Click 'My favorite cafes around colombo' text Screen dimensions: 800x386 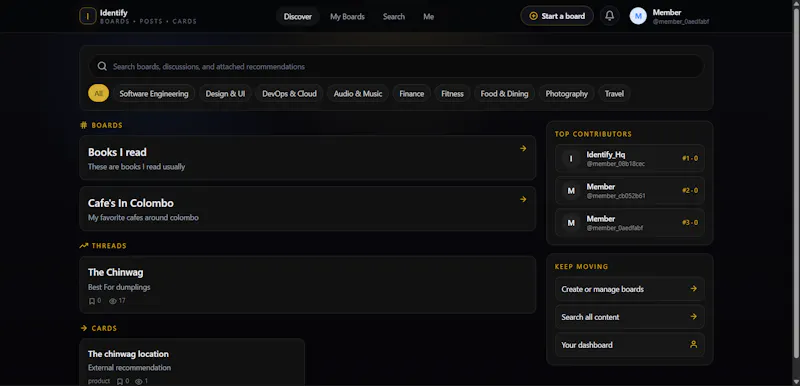pyautogui.click(x=143, y=218)
